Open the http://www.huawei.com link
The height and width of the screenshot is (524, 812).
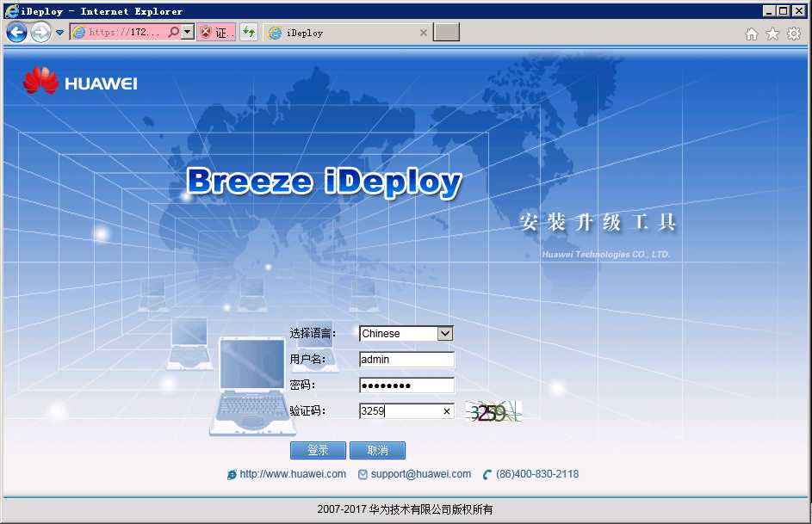click(x=293, y=474)
